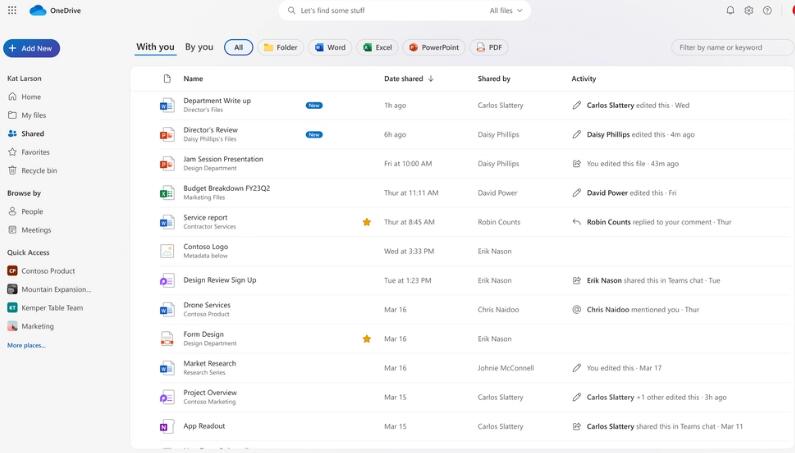
Task: Open the Jam Session Presentation file name
Action: coord(223,159)
